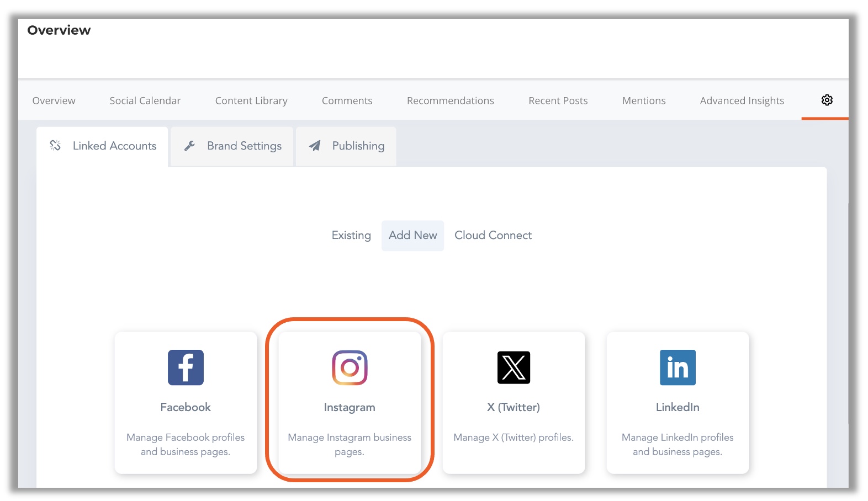Click the Publishing paper plane icon

315,146
